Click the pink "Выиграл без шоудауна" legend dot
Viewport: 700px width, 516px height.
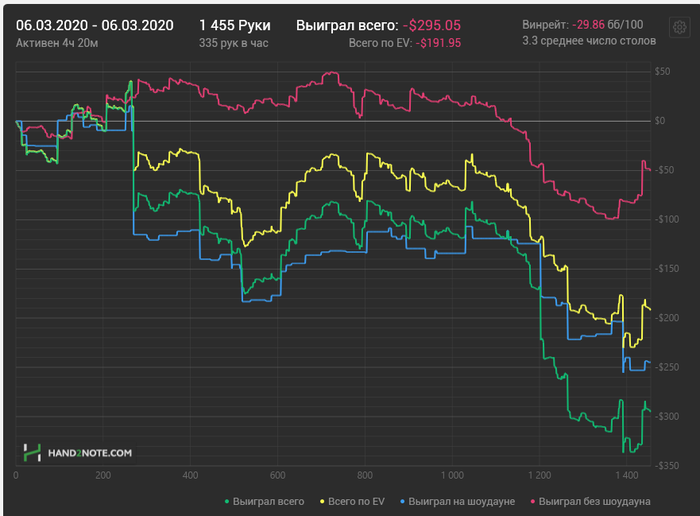(x=535, y=500)
